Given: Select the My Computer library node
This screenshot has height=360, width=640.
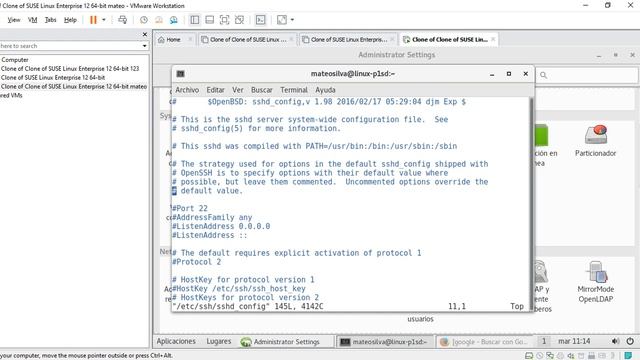Looking at the screenshot, I should pos(15,60).
